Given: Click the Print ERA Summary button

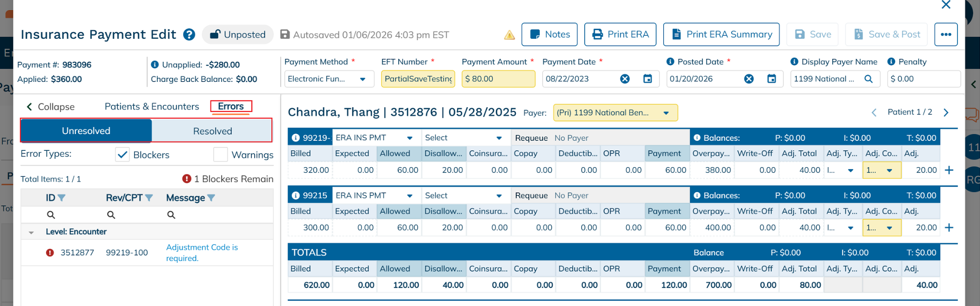Looking at the screenshot, I should [721, 34].
